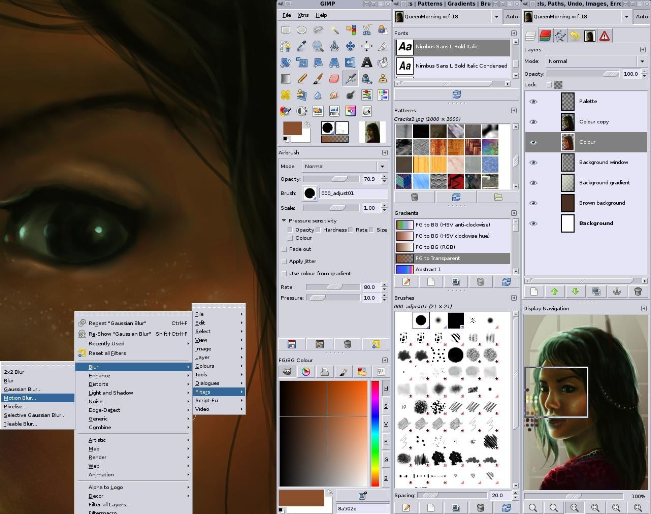
Task: Hide the bottom Background layer
Action: (534, 223)
